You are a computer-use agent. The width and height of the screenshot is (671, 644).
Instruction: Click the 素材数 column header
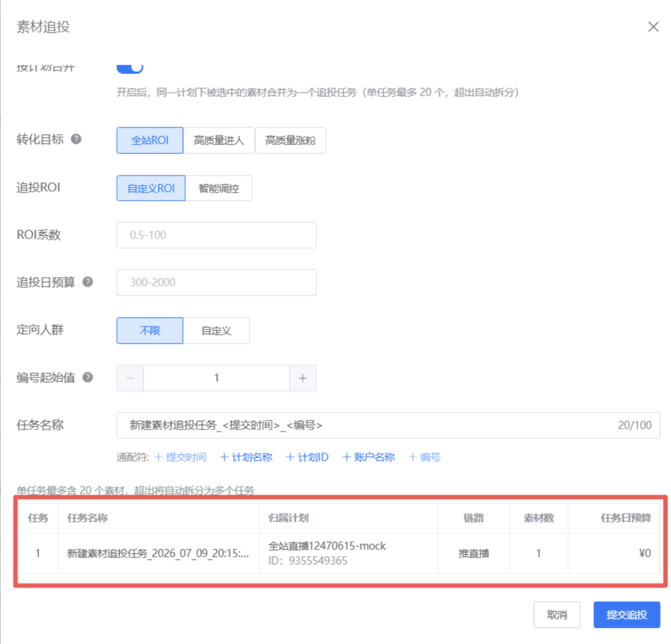click(538, 518)
